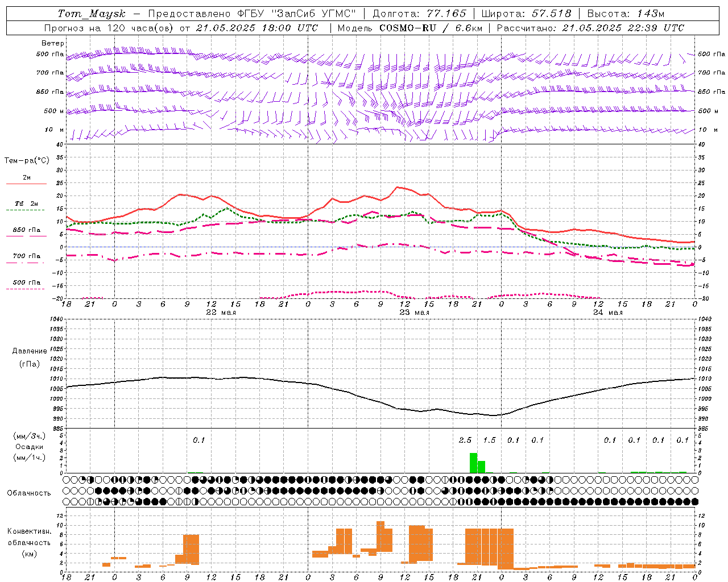Select the Ветер panel label
Screen dimensions: 728x582
point(52,43)
